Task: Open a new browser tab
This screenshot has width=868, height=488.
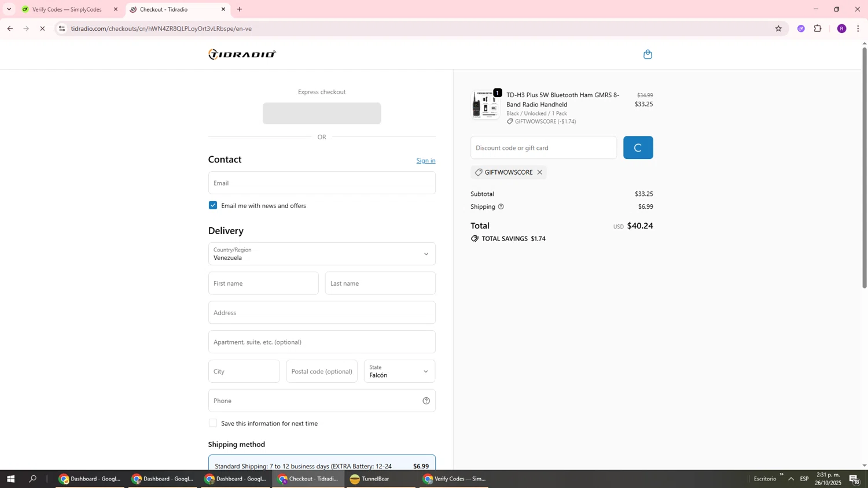Action: click(x=240, y=9)
